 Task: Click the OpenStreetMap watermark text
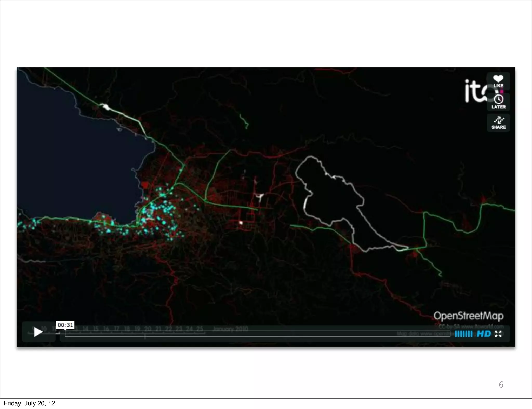[468, 316]
